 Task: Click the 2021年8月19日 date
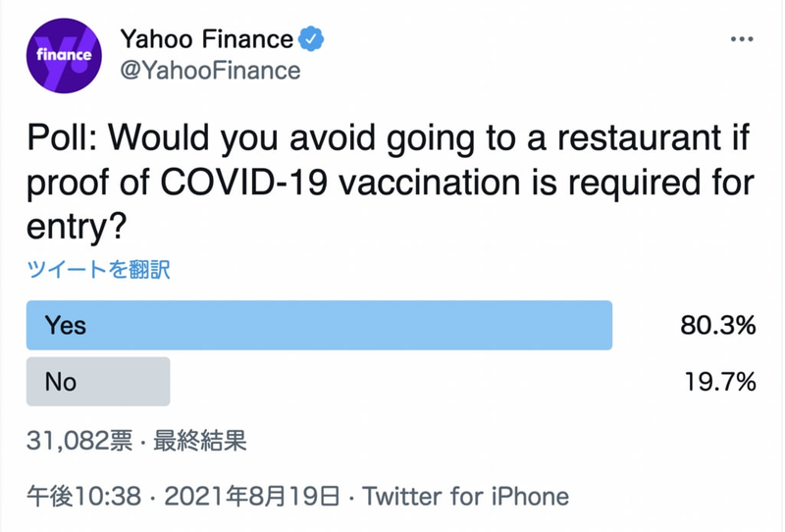(252, 497)
